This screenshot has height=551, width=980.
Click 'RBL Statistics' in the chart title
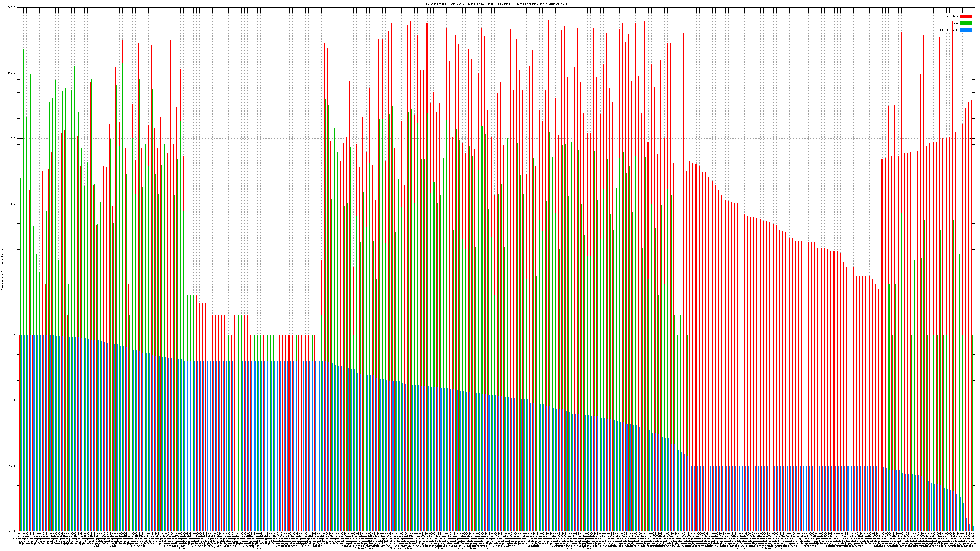tap(435, 4)
